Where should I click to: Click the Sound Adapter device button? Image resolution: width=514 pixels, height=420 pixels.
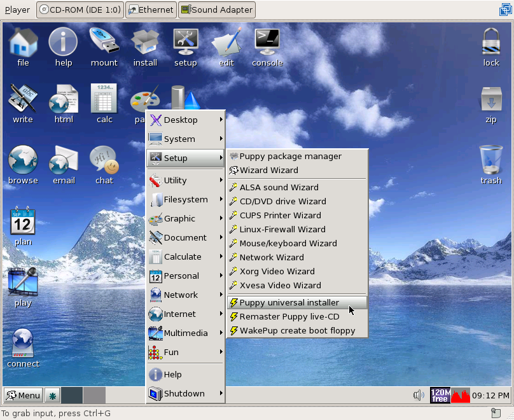coord(217,10)
